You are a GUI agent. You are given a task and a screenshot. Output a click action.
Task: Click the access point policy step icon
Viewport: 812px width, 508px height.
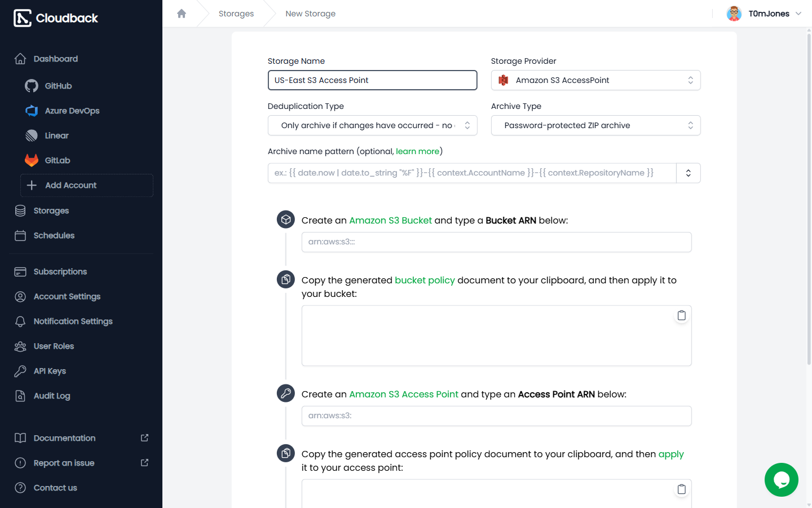286,453
